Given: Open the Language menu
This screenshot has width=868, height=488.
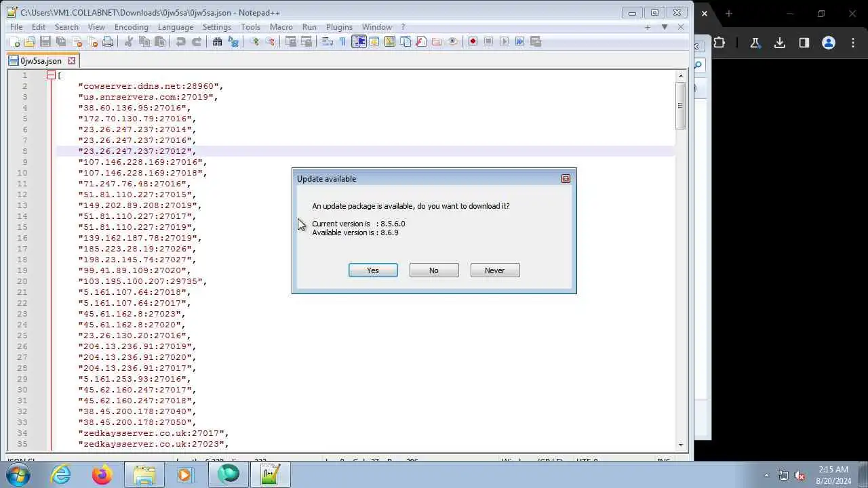Looking at the screenshot, I should point(176,27).
